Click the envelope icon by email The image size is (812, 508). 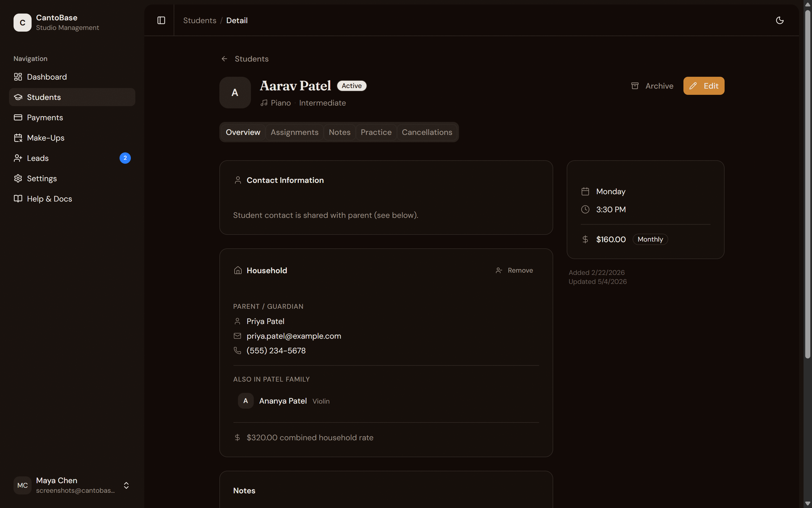pos(237,336)
